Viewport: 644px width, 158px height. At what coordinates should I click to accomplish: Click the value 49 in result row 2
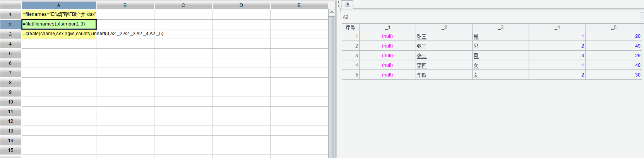click(x=613, y=46)
